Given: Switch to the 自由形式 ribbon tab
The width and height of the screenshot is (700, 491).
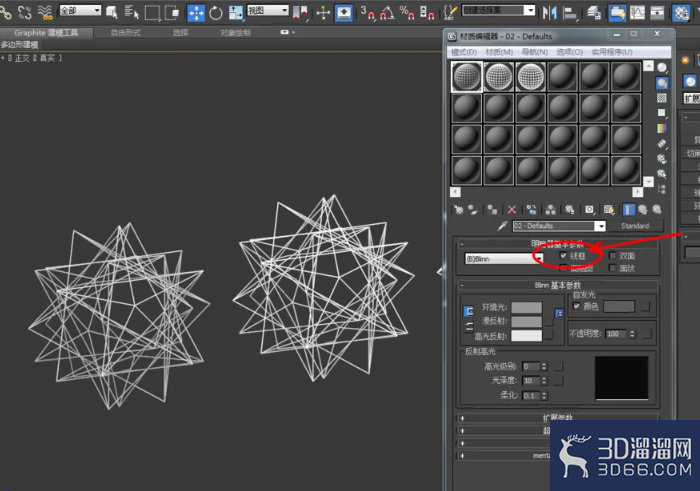Looking at the screenshot, I should (x=125, y=33).
